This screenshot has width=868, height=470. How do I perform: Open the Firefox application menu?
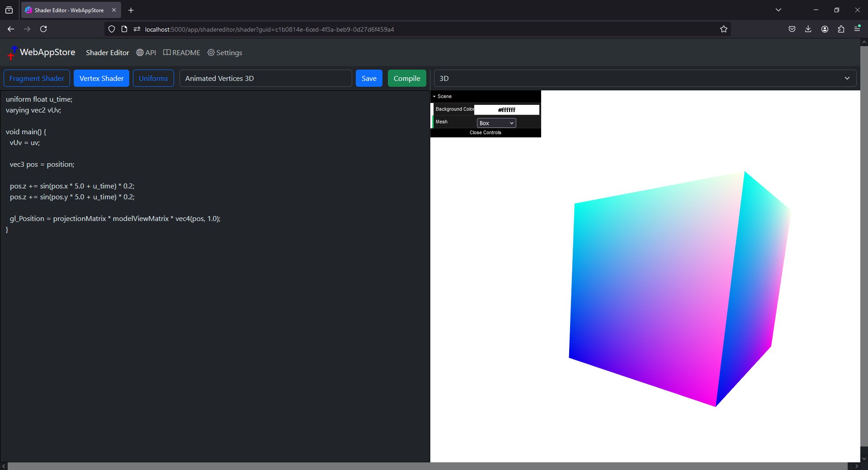pyautogui.click(x=857, y=29)
